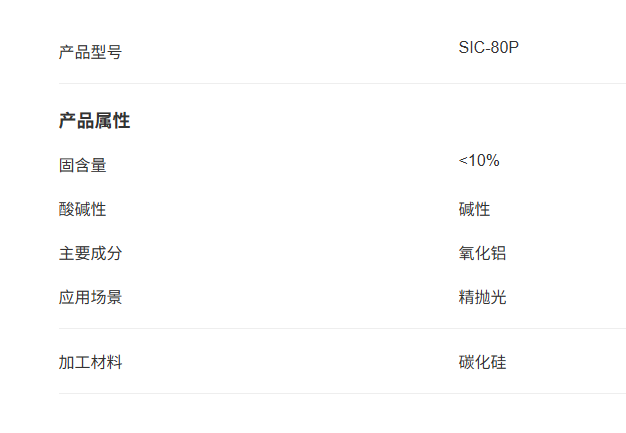Viewport: 626px width, 433px height.
Task: Click the 酸碱性 attribute label
Action: point(83,209)
